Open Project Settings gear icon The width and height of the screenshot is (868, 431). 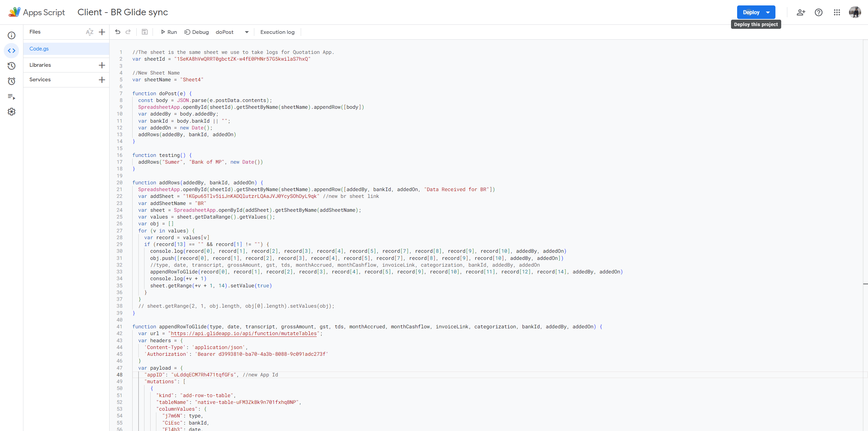tap(12, 112)
